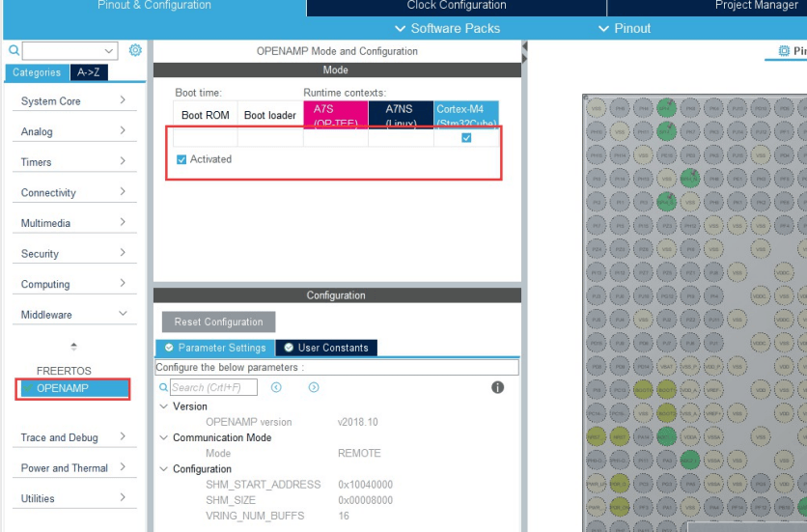The image size is (807, 532).
Task: Click the Pinout view chip icon at top right
Action: [783, 50]
